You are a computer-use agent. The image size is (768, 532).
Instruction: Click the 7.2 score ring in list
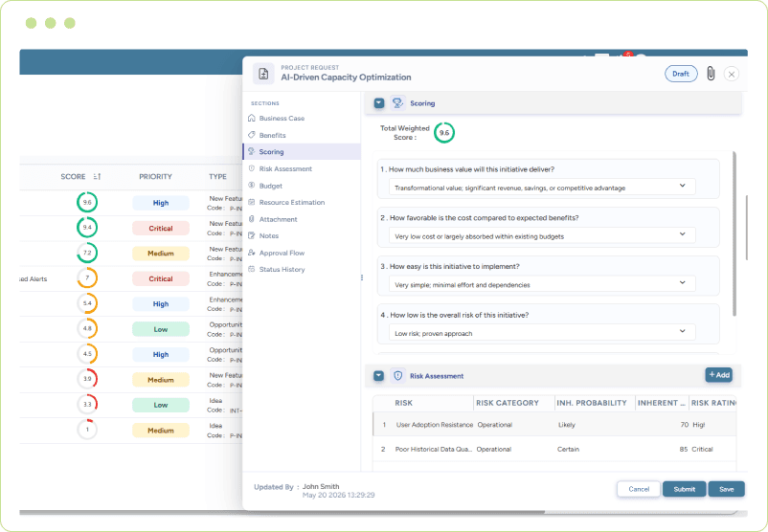pyautogui.click(x=87, y=253)
